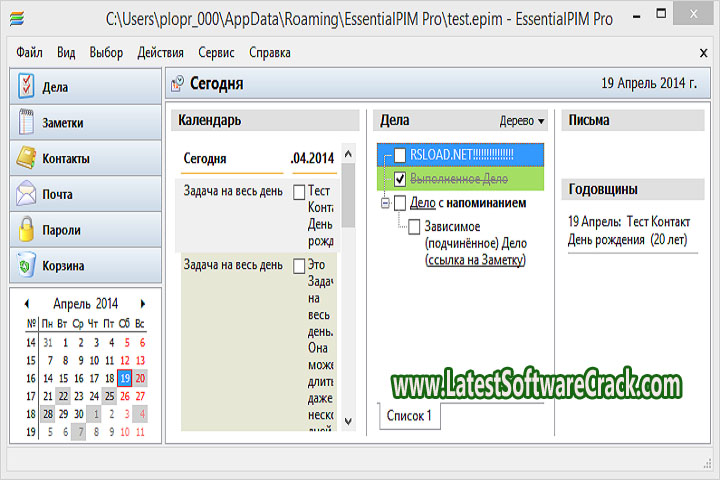Open the Сервис menu
Viewport: 720px width, 480px height.
[216, 53]
